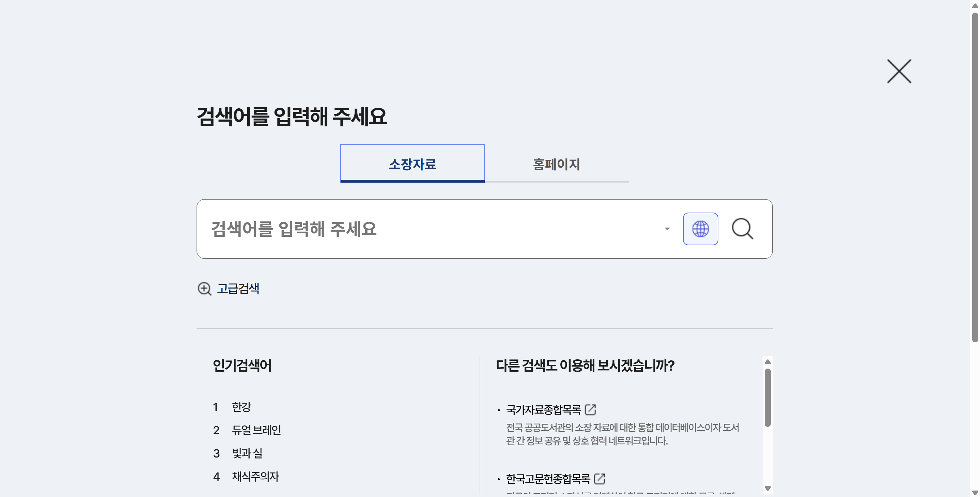Select the 소장자료 tab
The width and height of the screenshot is (980, 497).
[x=412, y=164]
